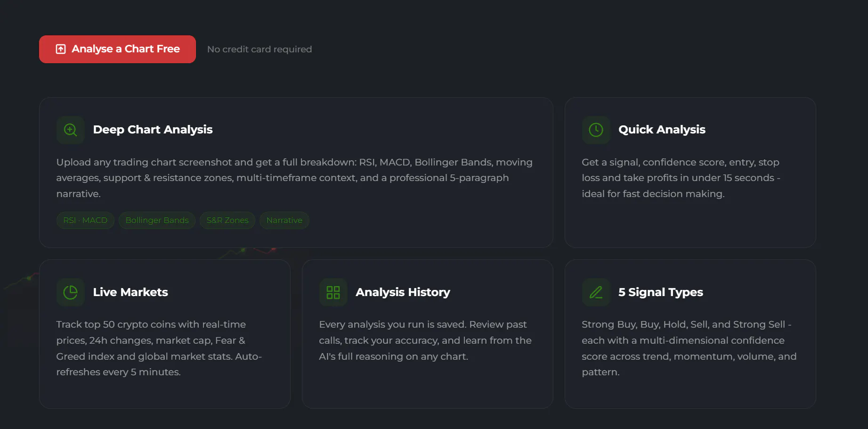The height and width of the screenshot is (429, 868).
Task: Click the Live Markets card description
Action: (x=159, y=348)
